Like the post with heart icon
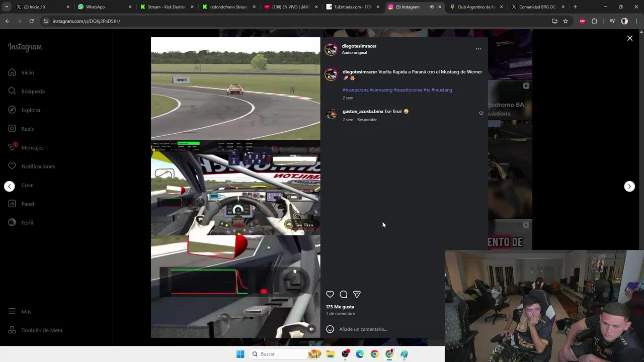This screenshot has height=362, width=644. (x=330, y=294)
